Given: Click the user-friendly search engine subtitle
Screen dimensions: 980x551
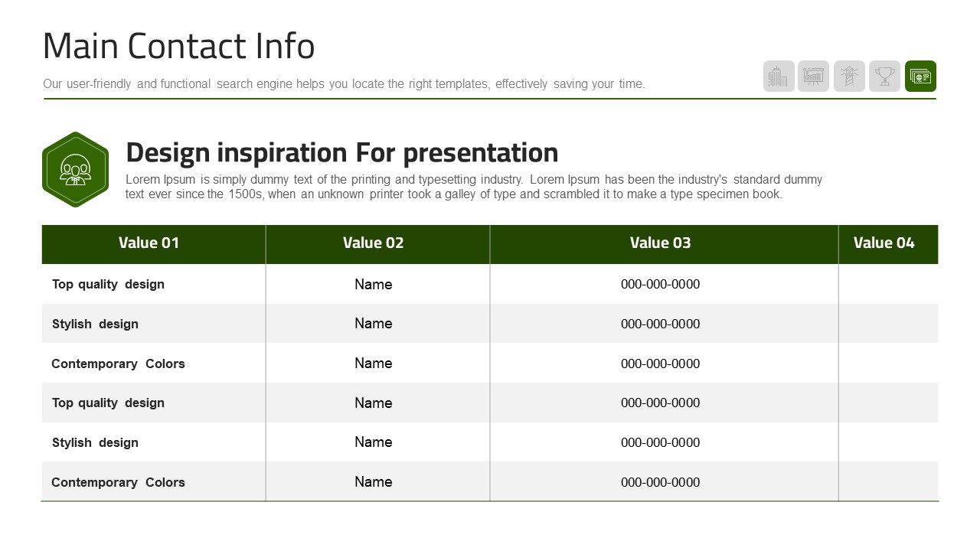Looking at the screenshot, I should point(344,84).
